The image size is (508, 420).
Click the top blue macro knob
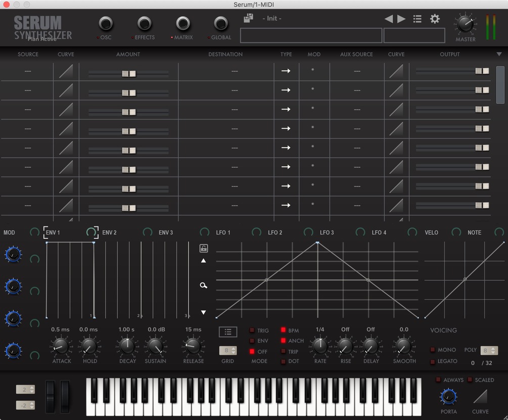click(13, 255)
